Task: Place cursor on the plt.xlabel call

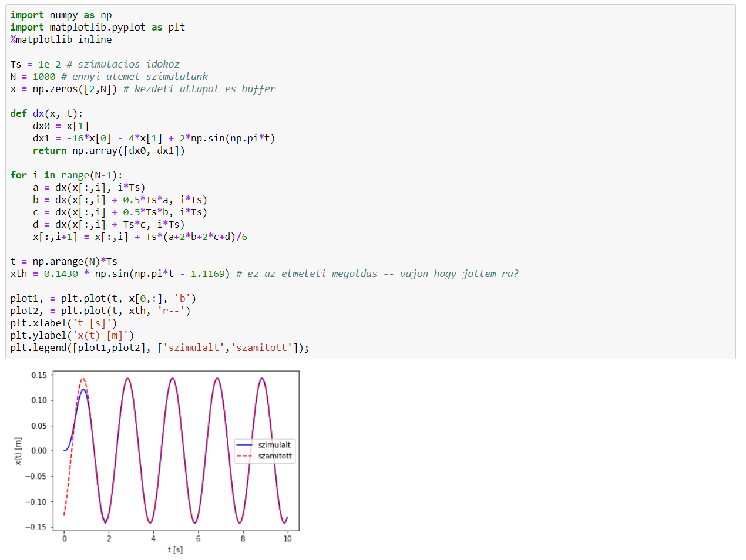Action: tap(63, 323)
